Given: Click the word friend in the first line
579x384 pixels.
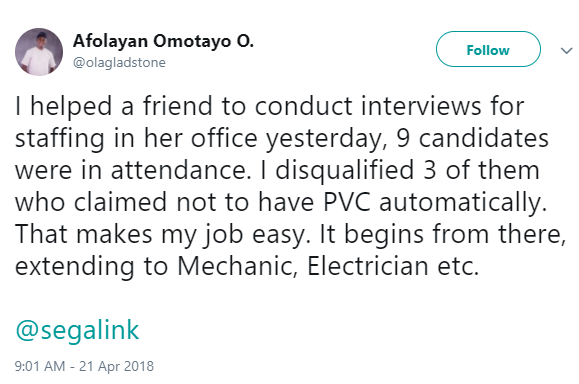Looking at the screenshot, I should point(178,106).
